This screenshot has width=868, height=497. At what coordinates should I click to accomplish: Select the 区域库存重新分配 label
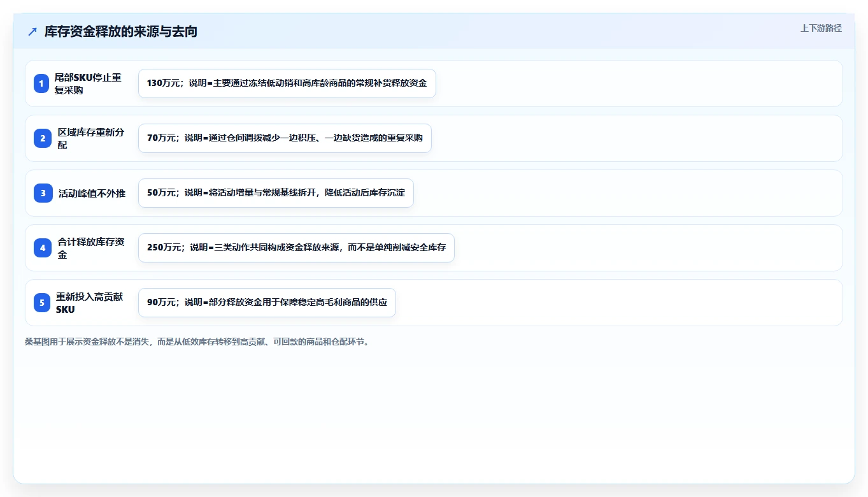pos(91,138)
